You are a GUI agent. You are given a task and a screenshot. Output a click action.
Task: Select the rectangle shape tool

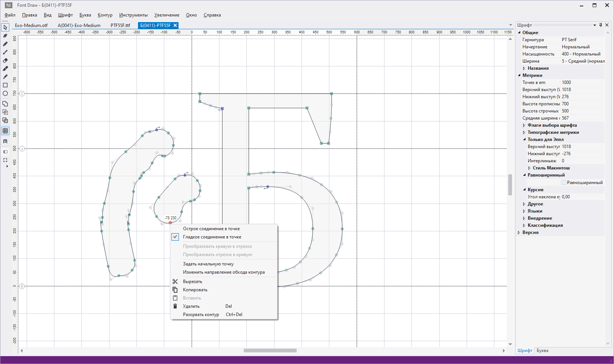[5, 85]
